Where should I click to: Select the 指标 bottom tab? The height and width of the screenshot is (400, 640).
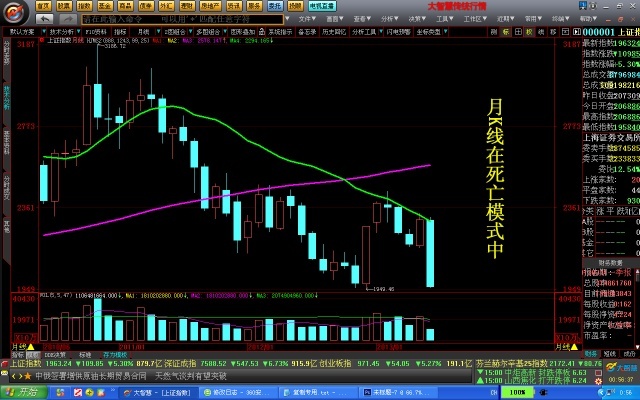[x=18, y=355]
